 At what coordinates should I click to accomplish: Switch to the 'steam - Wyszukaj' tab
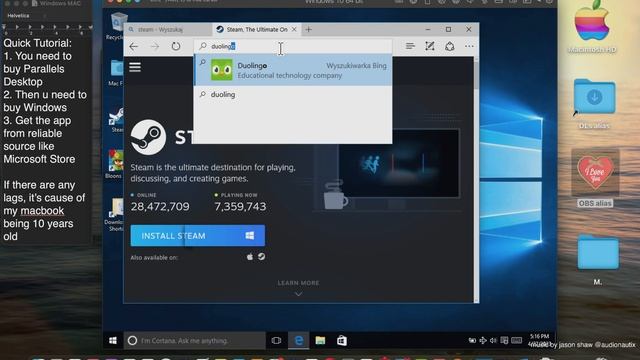[x=168, y=29]
